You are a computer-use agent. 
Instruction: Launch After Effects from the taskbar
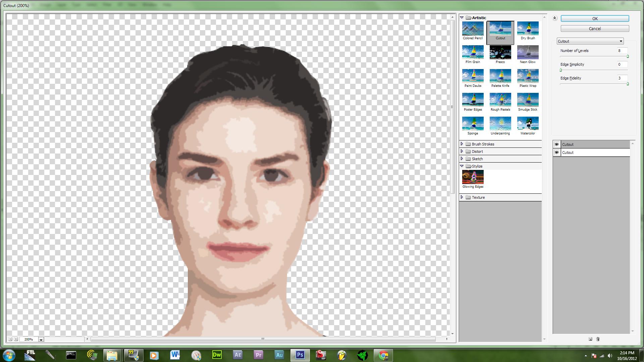click(x=238, y=355)
